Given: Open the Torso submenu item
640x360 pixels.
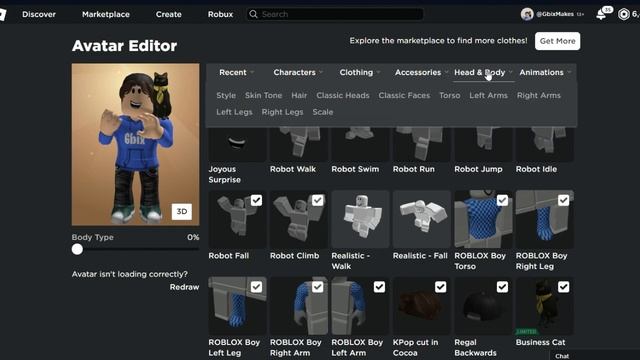Looking at the screenshot, I should (450, 96).
